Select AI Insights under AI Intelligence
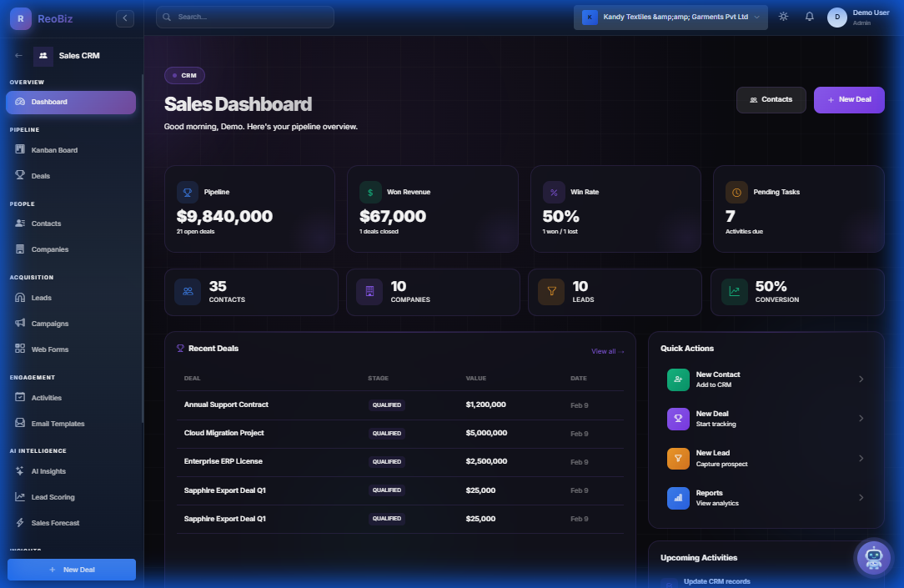Screen dimensions: 904x588 pos(49,471)
